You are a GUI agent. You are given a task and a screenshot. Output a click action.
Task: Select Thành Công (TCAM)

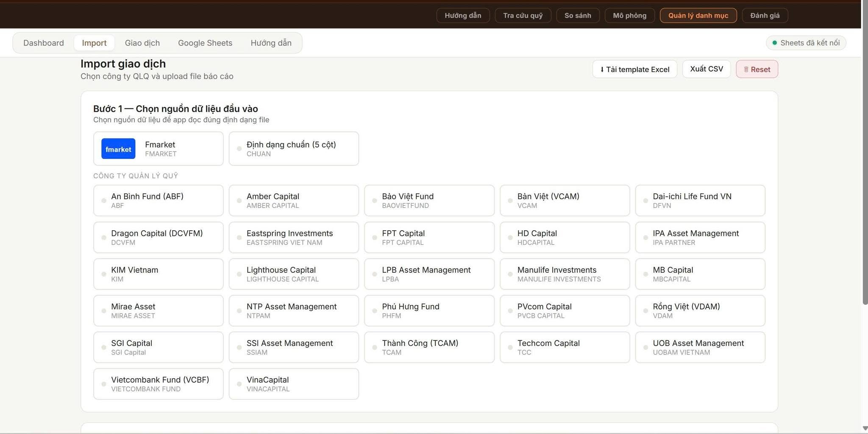[x=429, y=347]
